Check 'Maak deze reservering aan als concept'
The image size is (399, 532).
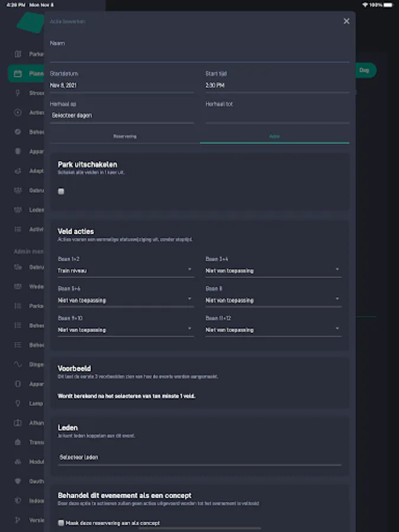[61, 523]
